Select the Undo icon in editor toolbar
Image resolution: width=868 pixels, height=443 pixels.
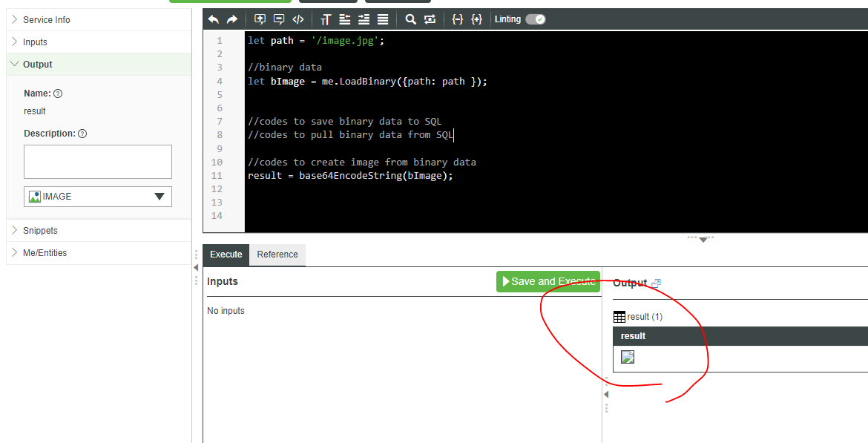pos(214,19)
